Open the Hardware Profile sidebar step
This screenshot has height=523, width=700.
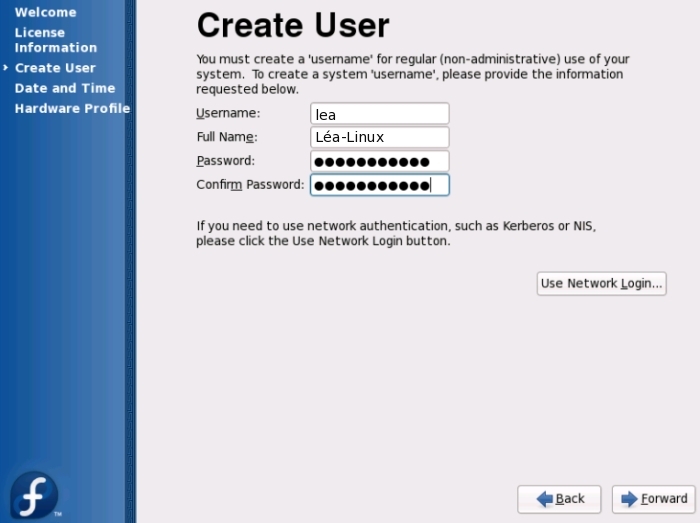(x=72, y=108)
